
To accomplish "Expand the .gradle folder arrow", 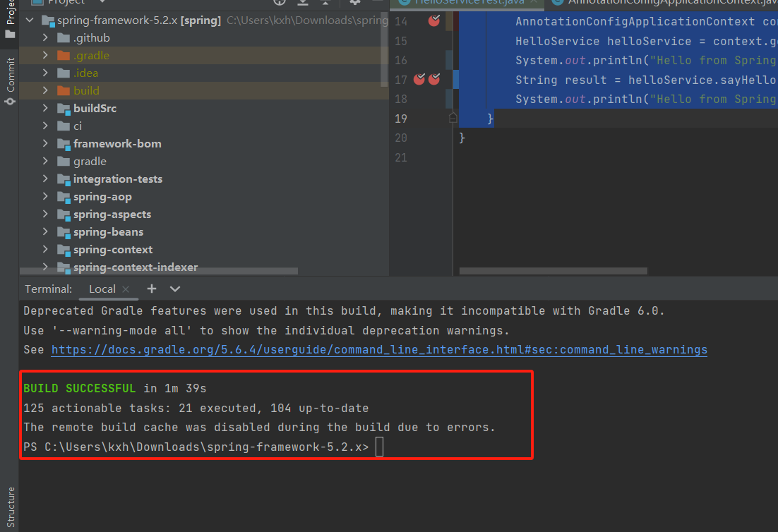I will click(45, 55).
